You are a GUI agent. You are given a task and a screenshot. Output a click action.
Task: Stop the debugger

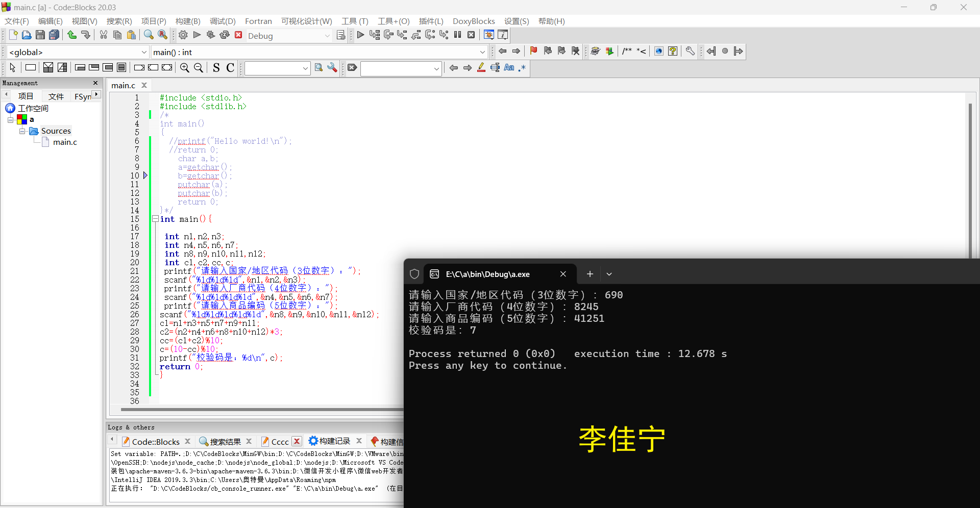(472, 35)
